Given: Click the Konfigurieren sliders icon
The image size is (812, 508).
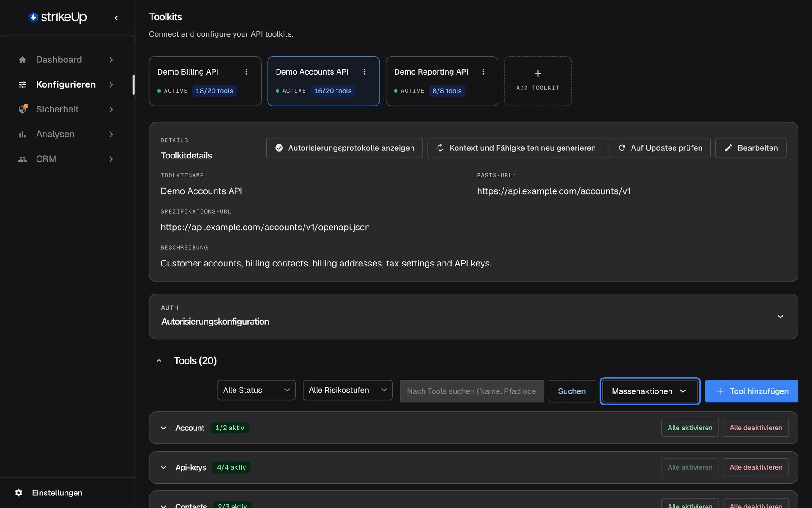Looking at the screenshot, I should [x=23, y=84].
